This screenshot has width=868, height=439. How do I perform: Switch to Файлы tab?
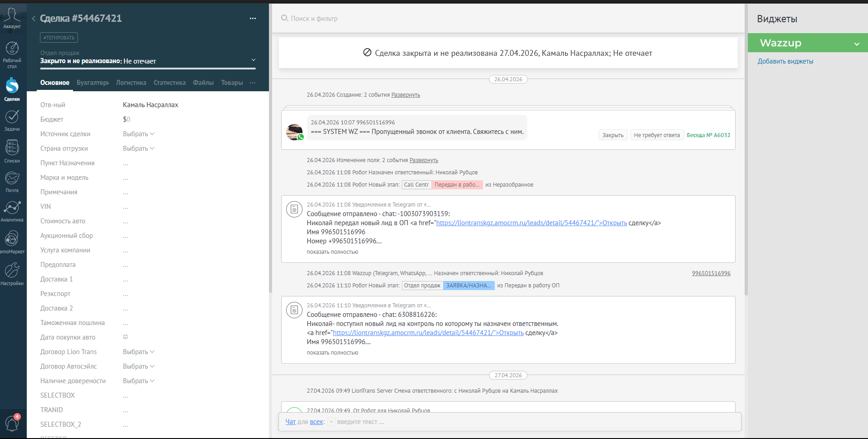pyautogui.click(x=203, y=83)
